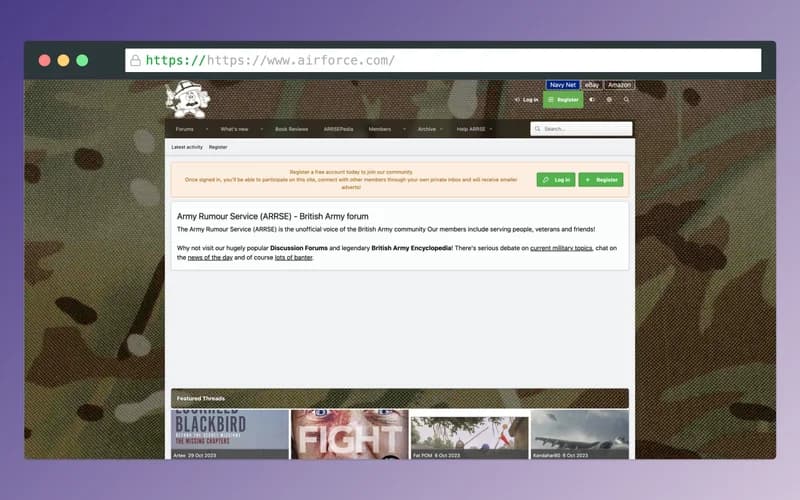Go to Book Reviews
The width and height of the screenshot is (800, 500).
pyautogui.click(x=291, y=129)
